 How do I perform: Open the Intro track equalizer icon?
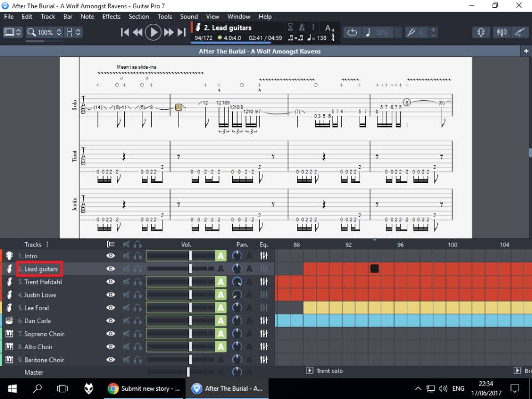coord(264,256)
